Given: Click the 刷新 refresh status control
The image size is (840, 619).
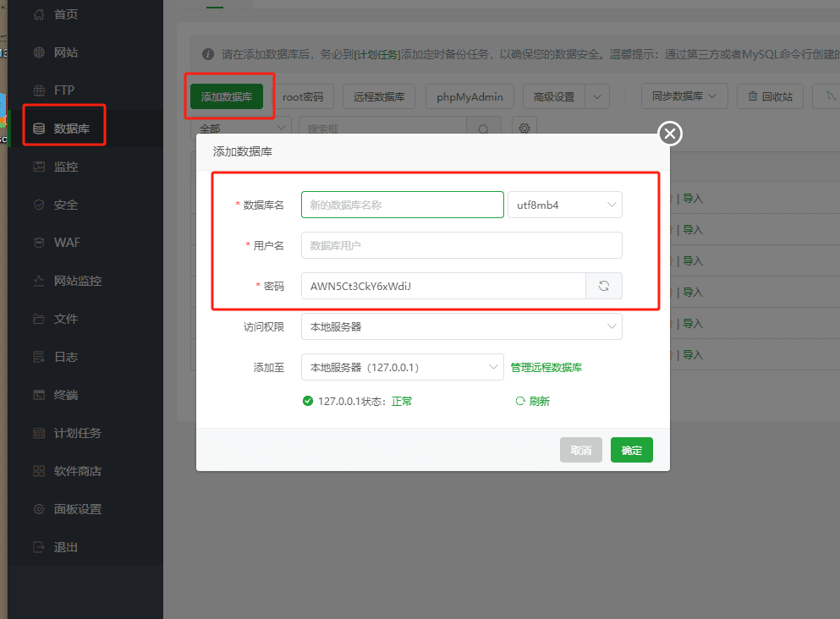Looking at the screenshot, I should (x=534, y=401).
